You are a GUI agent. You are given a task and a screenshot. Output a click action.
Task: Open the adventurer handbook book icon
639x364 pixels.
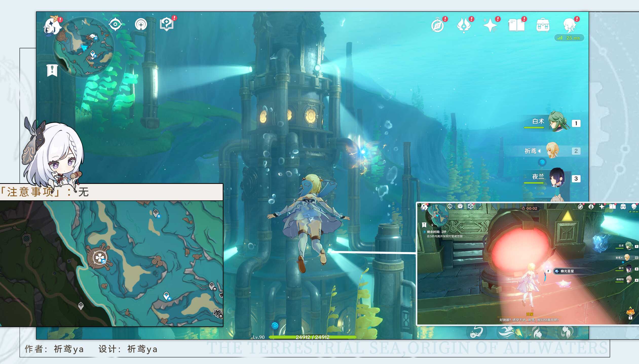coord(517,25)
